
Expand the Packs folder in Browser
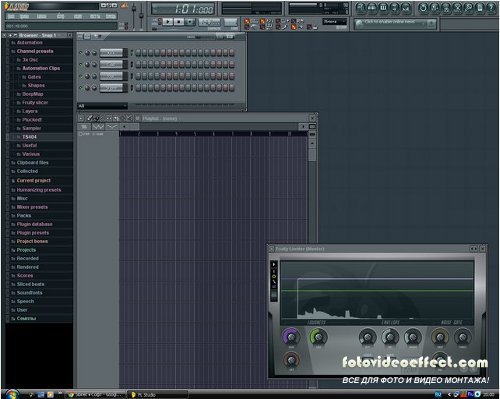[24, 216]
